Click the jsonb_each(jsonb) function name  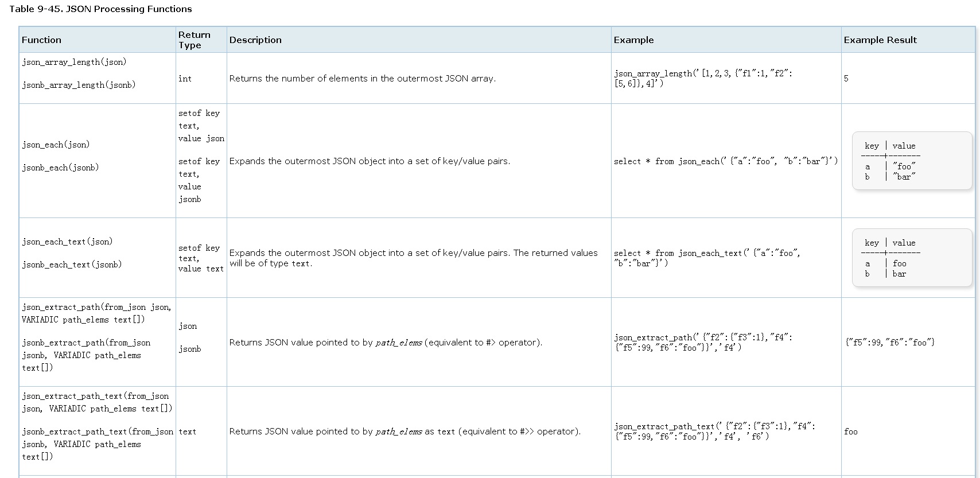pyautogui.click(x=60, y=168)
